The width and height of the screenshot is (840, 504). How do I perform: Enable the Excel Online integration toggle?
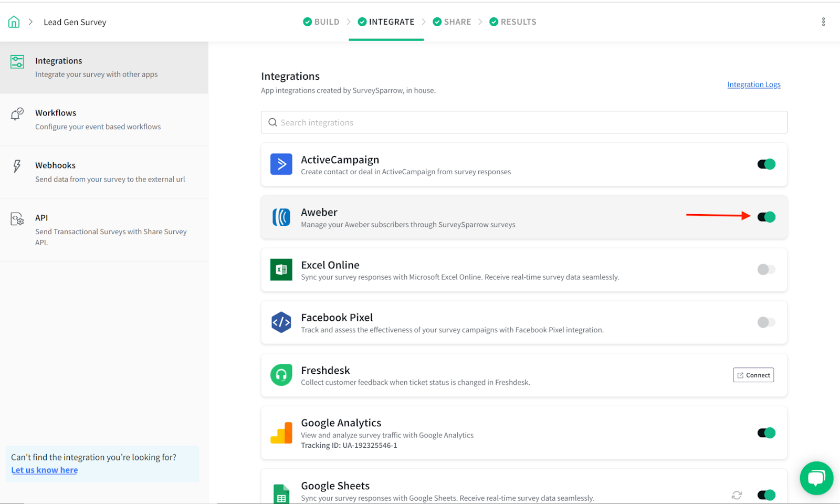766,269
